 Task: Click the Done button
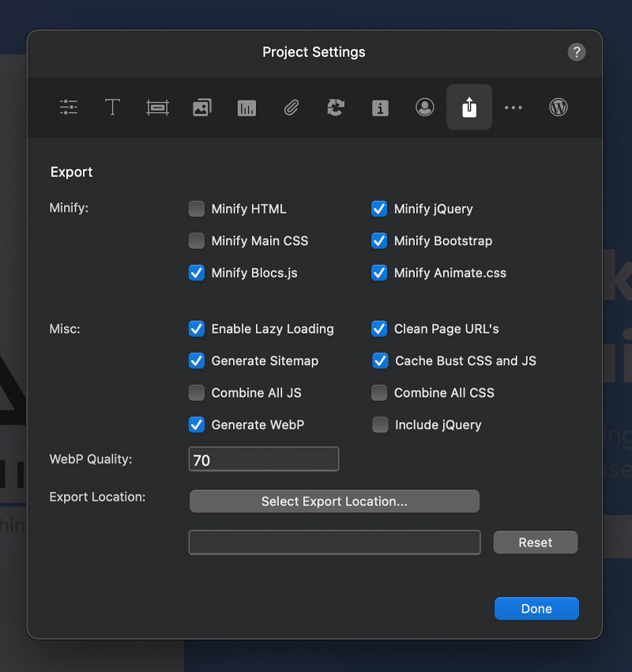[x=536, y=609]
